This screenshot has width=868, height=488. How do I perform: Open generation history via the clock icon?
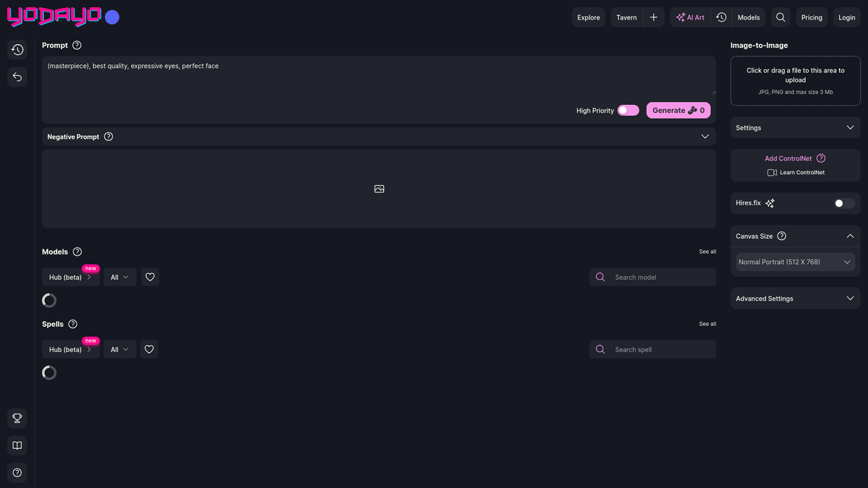tap(720, 17)
